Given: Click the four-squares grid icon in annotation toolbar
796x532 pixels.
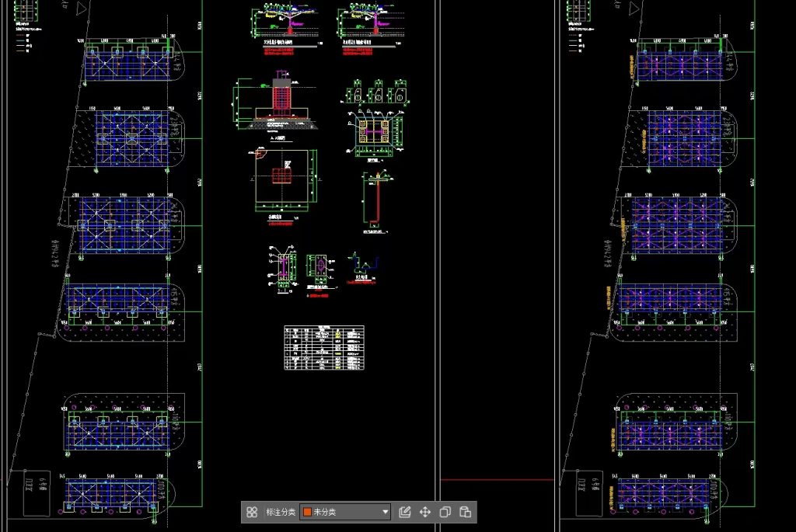Looking at the screenshot, I should click(x=252, y=512).
